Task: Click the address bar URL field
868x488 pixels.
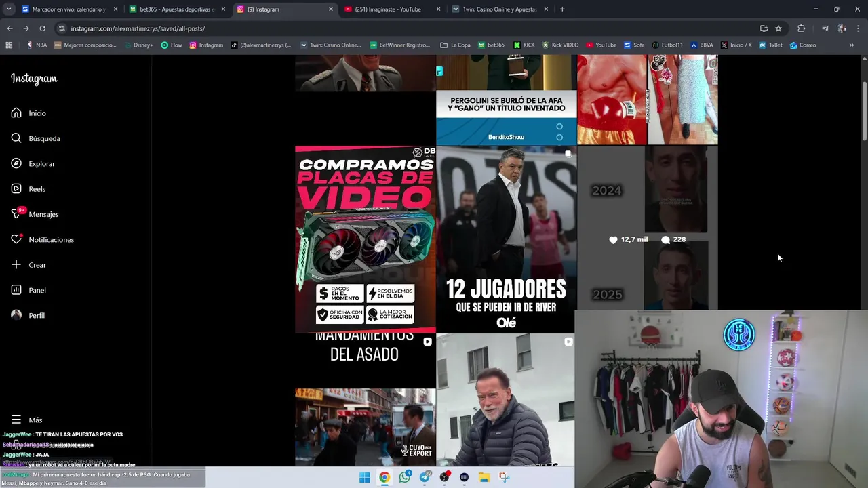Action: pyautogui.click(x=407, y=28)
